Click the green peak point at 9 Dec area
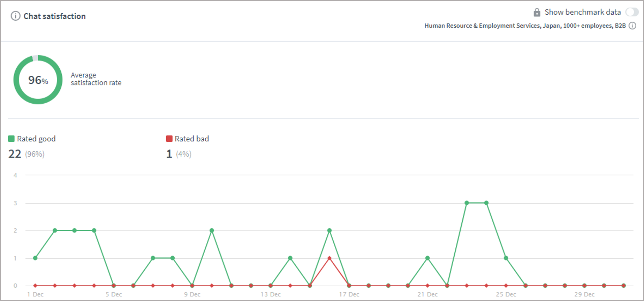644x301 pixels. tap(212, 230)
